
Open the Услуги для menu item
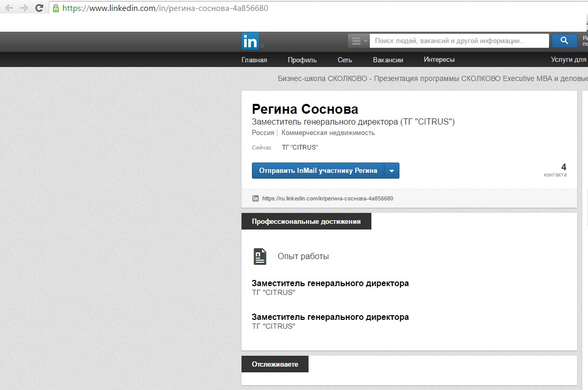tap(568, 59)
